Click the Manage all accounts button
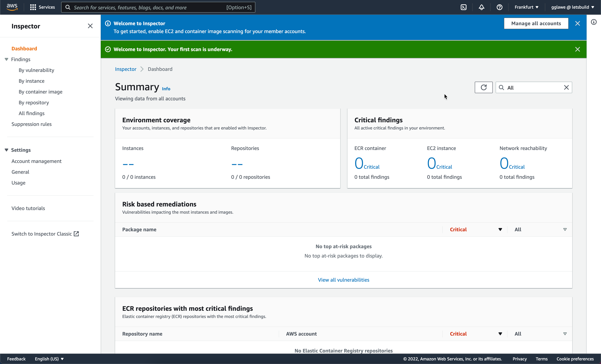 [536, 23]
